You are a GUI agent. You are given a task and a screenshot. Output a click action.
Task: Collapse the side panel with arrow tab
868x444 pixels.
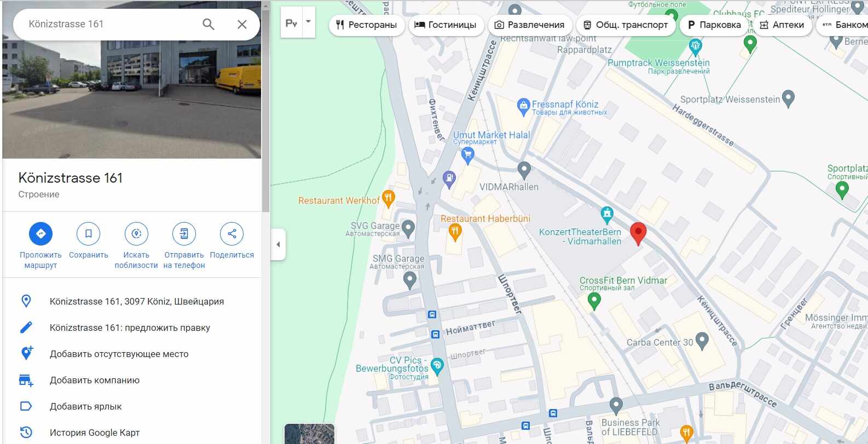pos(278,244)
